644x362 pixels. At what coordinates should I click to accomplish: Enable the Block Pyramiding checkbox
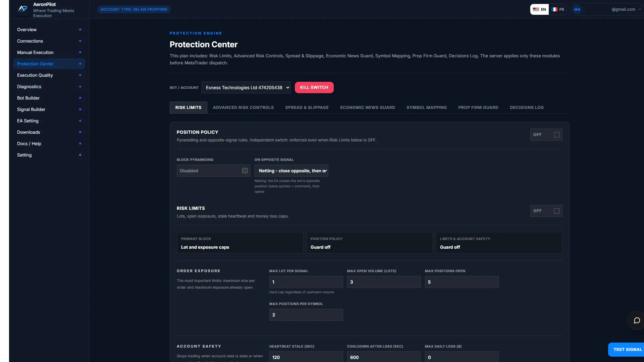pyautogui.click(x=245, y=171)
